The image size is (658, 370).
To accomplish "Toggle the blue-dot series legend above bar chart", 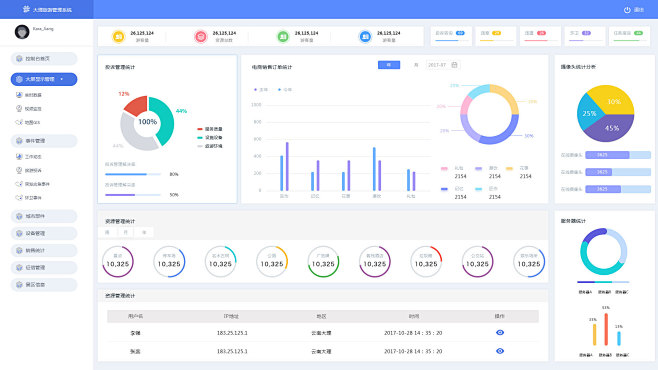I will (285, 89).
